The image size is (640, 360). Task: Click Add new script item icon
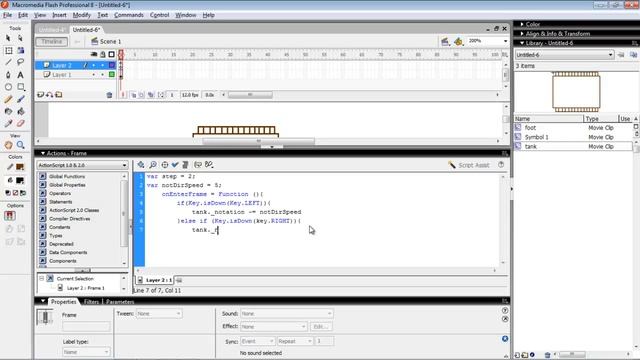pyautogui.click(x=141, y=164)
